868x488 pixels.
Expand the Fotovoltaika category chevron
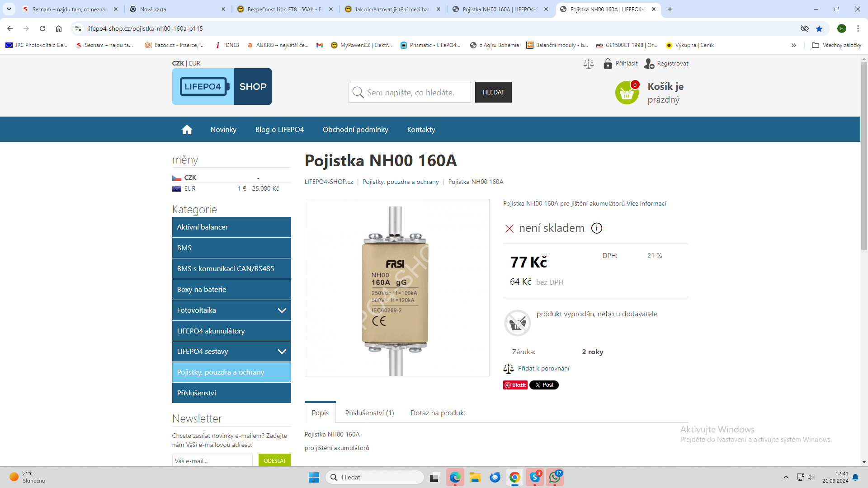click(x=282, y=310)
